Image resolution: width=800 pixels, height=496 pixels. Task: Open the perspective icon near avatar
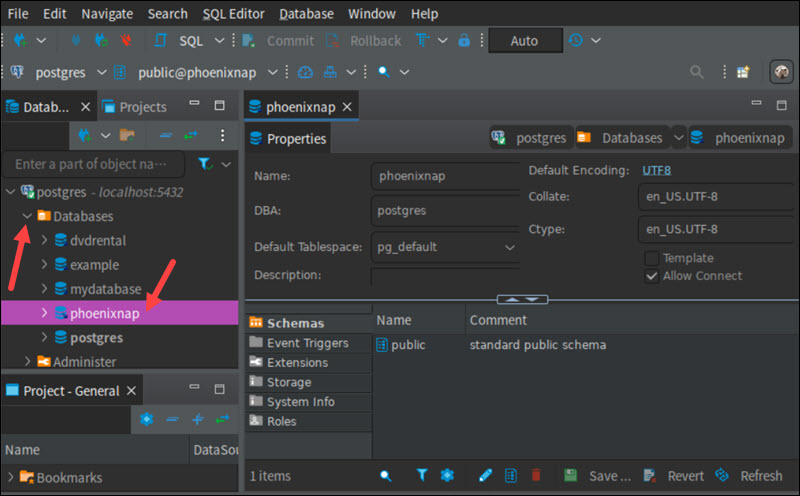tap(743, 72)
